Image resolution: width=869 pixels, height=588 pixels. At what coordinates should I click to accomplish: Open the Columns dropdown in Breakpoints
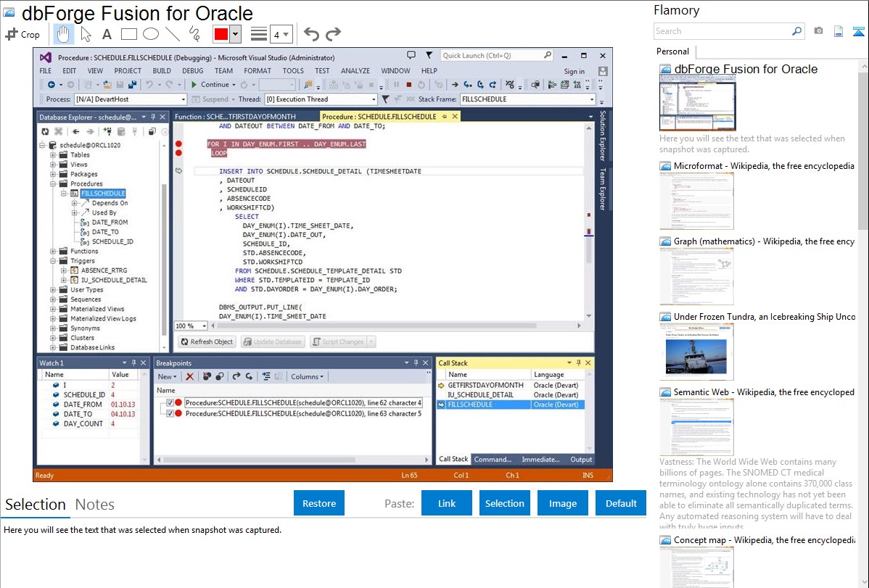[x=308, y=376]
